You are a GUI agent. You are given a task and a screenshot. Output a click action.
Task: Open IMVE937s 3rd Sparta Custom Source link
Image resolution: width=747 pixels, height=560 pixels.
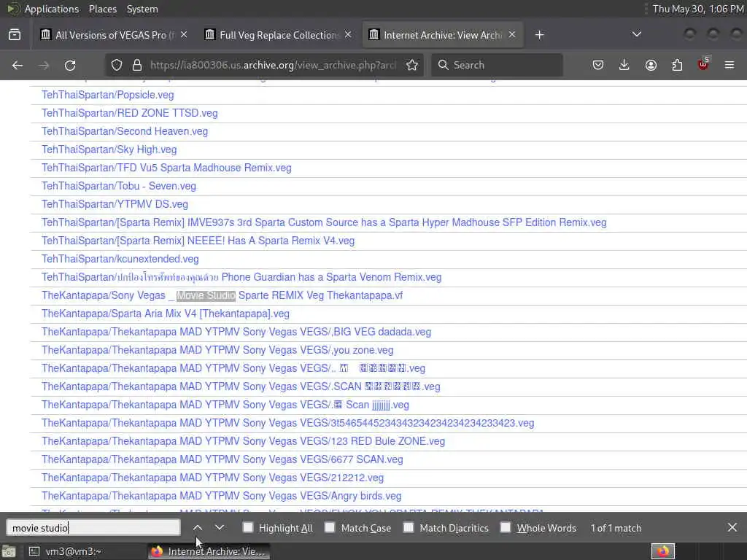(324, 222)
